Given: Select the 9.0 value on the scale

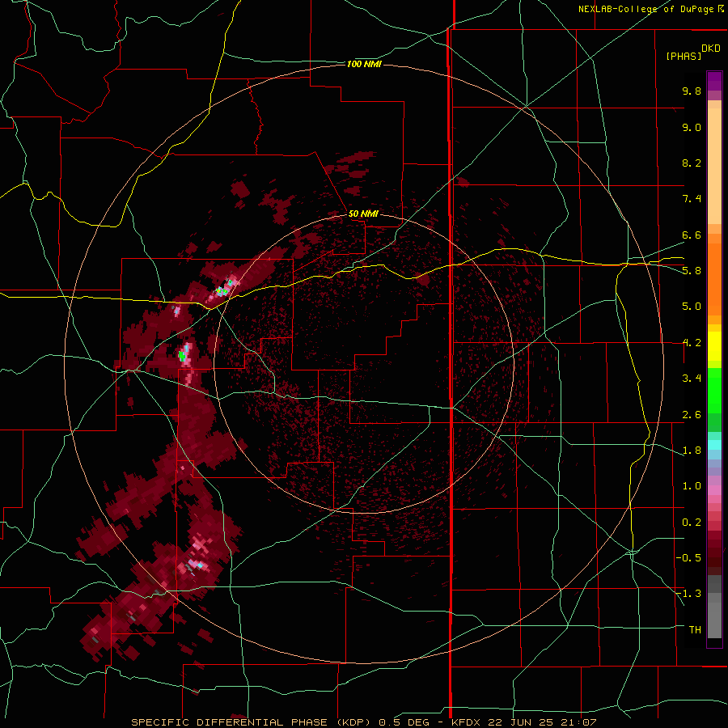Looking at the screenshot, I should pyautogui.click(x=692, y=127).
